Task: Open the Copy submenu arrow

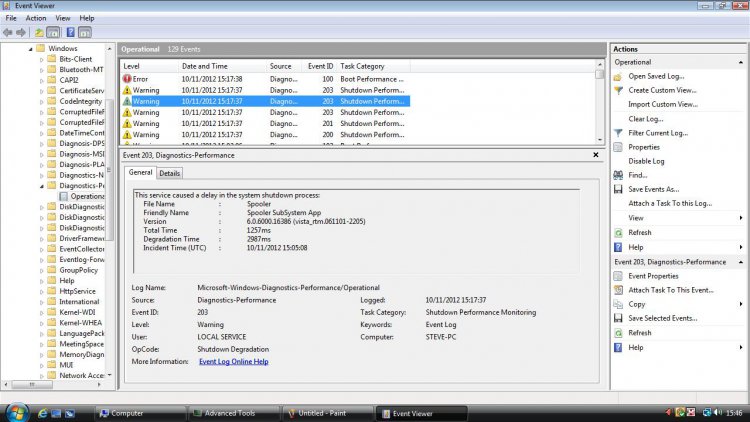Action: [740, 304]
